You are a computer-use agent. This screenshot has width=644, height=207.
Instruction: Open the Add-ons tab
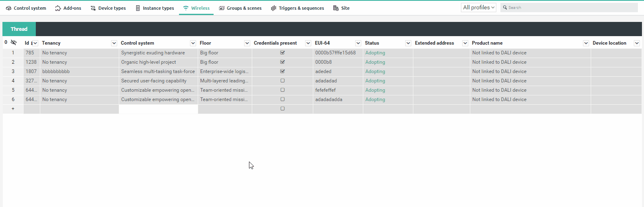68,8
